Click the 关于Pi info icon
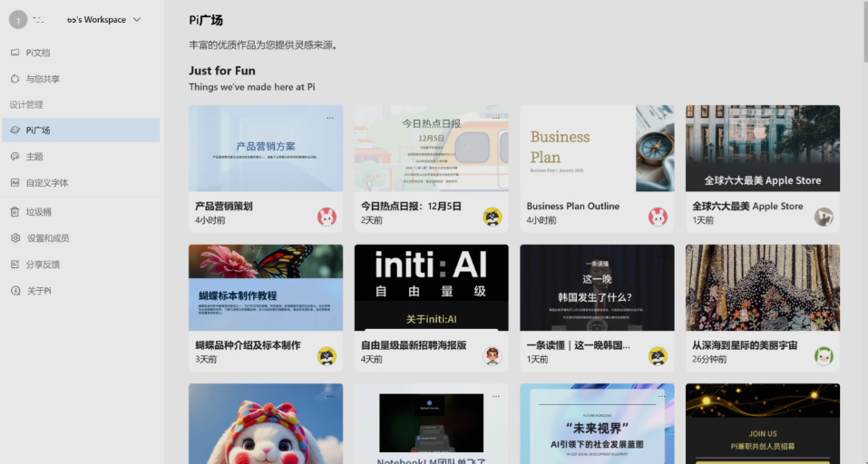 [x=15, y=290]
